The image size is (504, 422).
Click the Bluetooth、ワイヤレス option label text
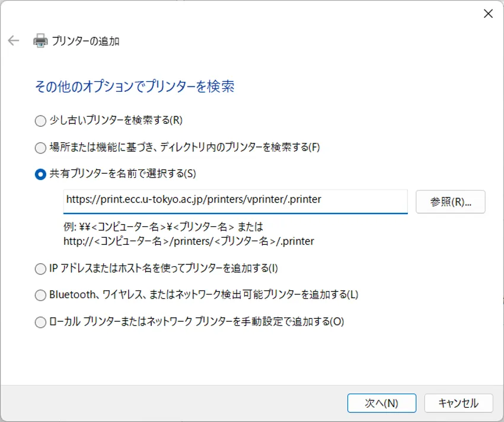coord(204,295)
